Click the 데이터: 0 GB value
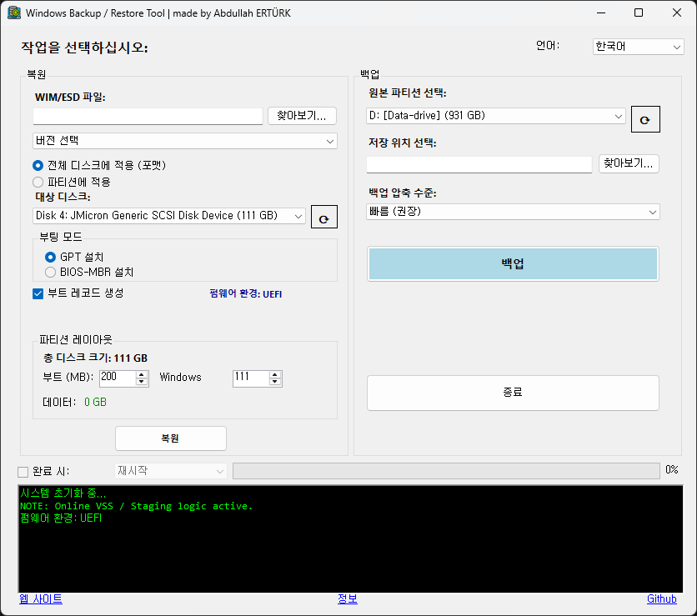The image size is (697, 616). (96, 403)
